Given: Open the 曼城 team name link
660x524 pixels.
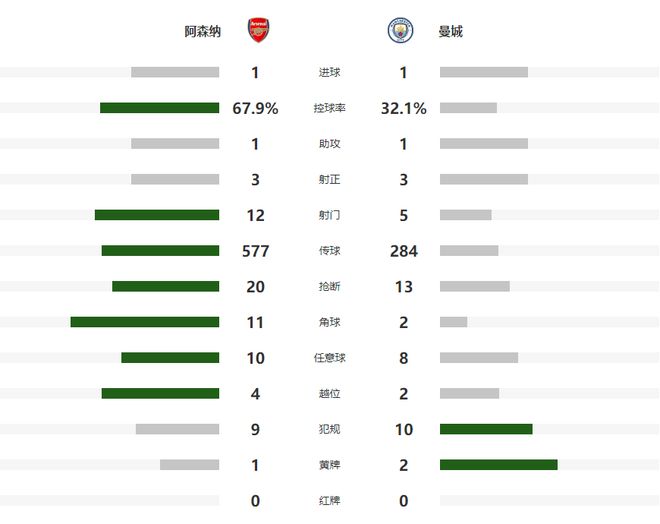Looking at the screenshot, I should pos(450,32).
